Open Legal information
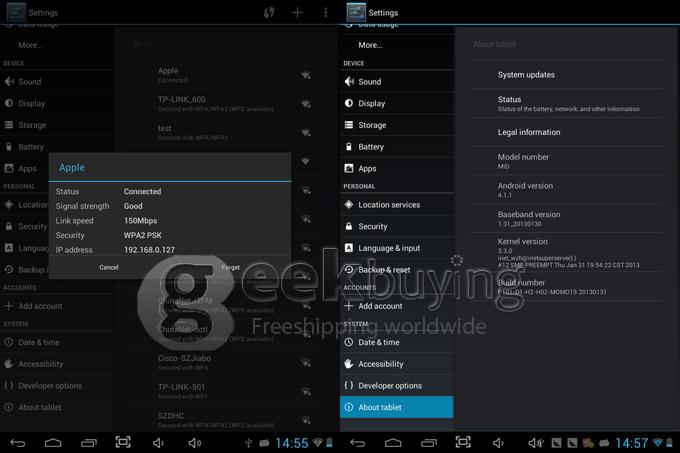 (566, 132)
